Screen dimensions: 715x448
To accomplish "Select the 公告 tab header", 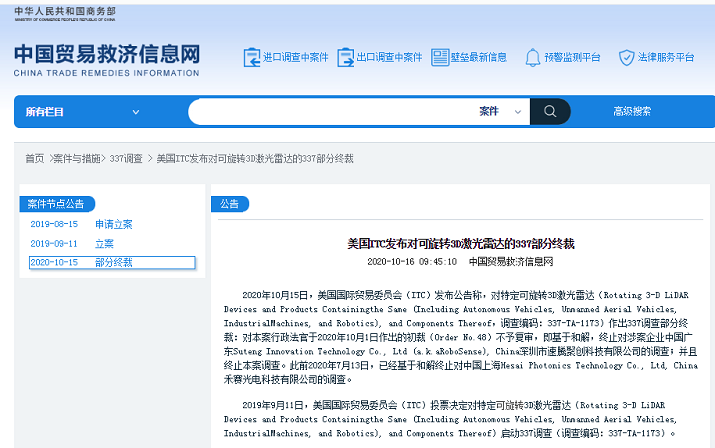I will click(229, 204).
